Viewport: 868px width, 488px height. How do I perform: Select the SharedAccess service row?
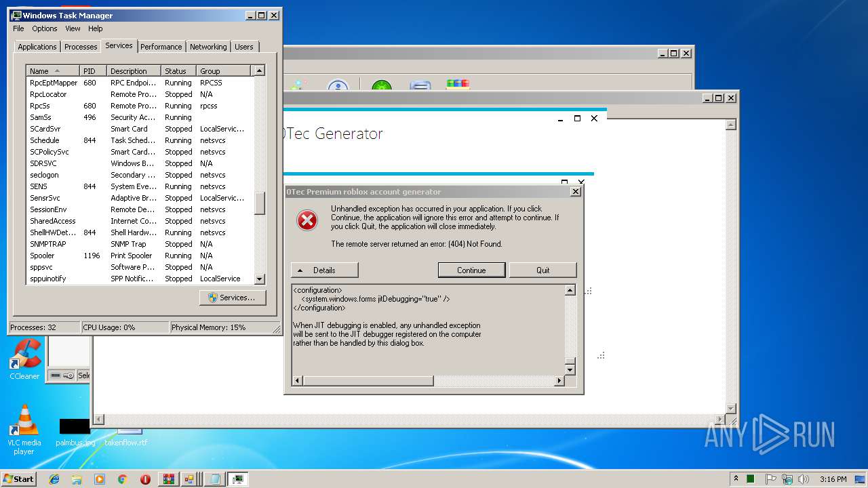(140, 221)
